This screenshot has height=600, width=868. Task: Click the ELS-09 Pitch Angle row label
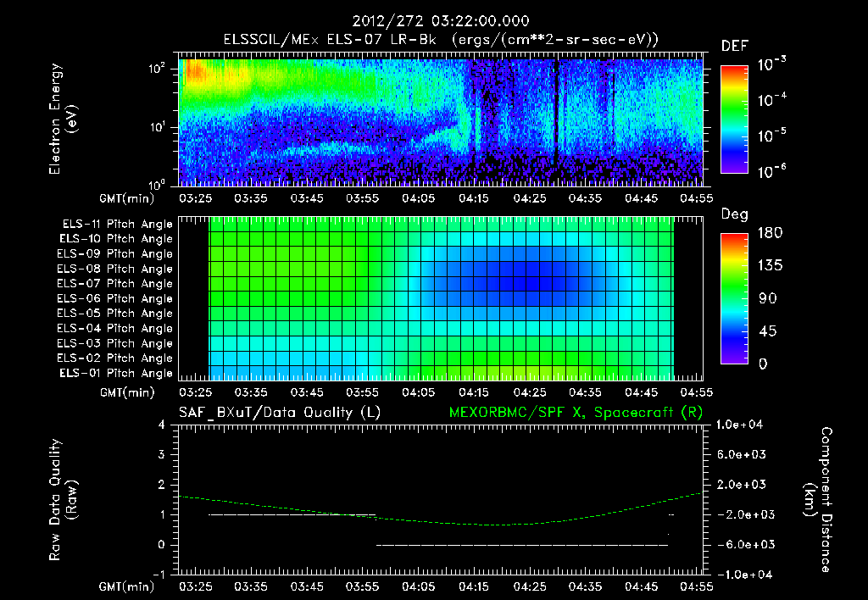115,254
